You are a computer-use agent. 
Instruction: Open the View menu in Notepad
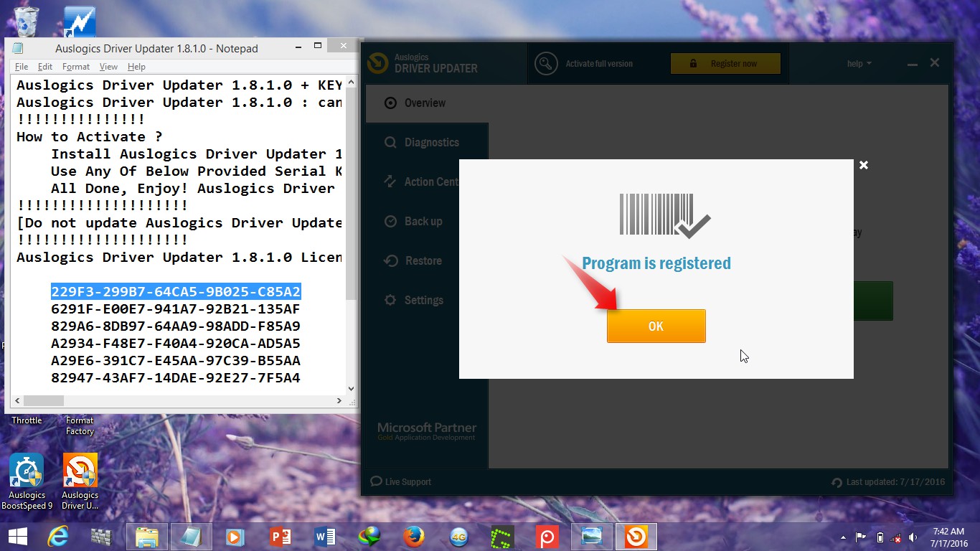(x=108, y=67)
